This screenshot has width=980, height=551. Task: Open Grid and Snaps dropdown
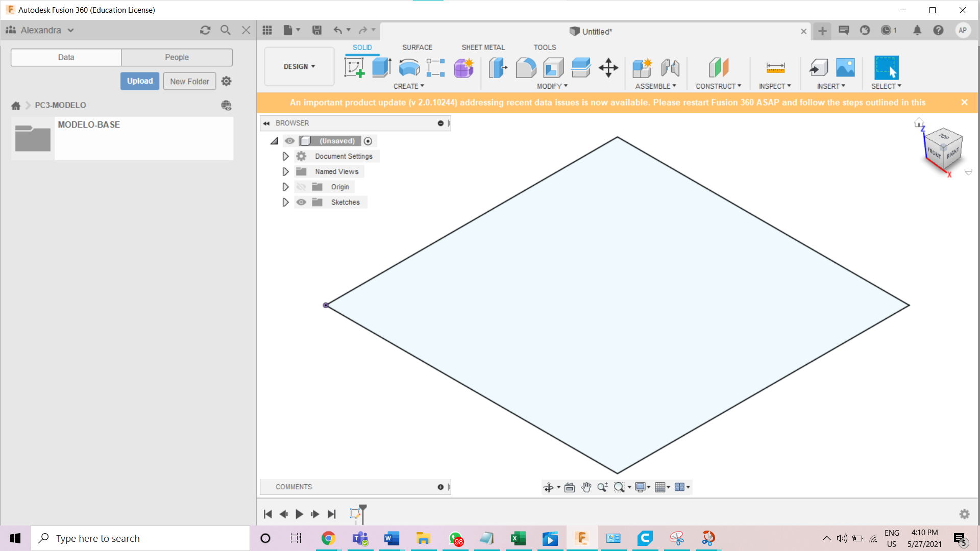[x=663, y=487]
